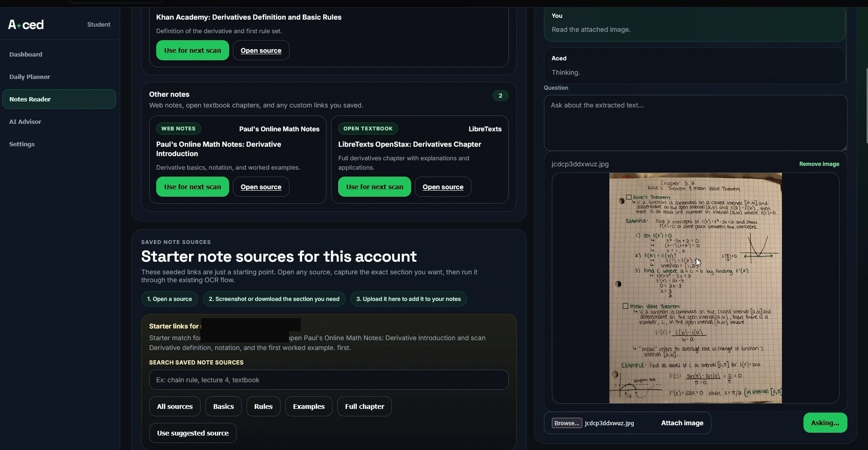This screenshot has width=868, height=450.
Task: Click the OPEN TEXTBOOK tag
Action: 368,129
